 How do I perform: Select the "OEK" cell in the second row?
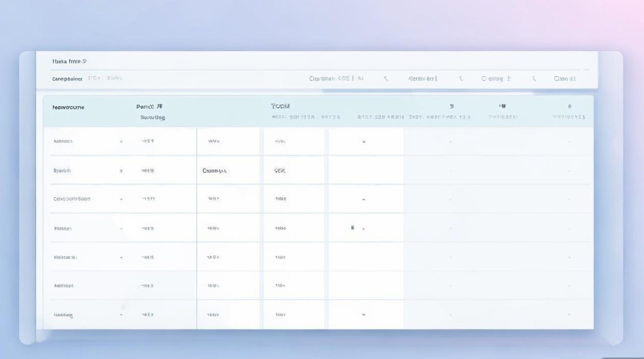pos(280,170)
